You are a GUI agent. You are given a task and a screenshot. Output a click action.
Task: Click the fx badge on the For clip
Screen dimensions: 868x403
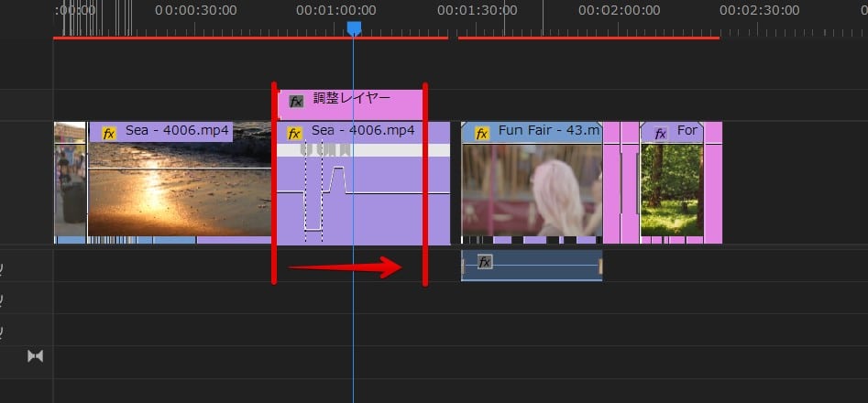[x=660, y=133]
